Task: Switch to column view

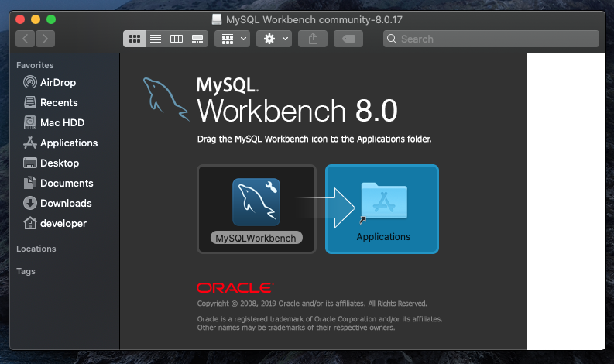Action: (x=177, y=39)
